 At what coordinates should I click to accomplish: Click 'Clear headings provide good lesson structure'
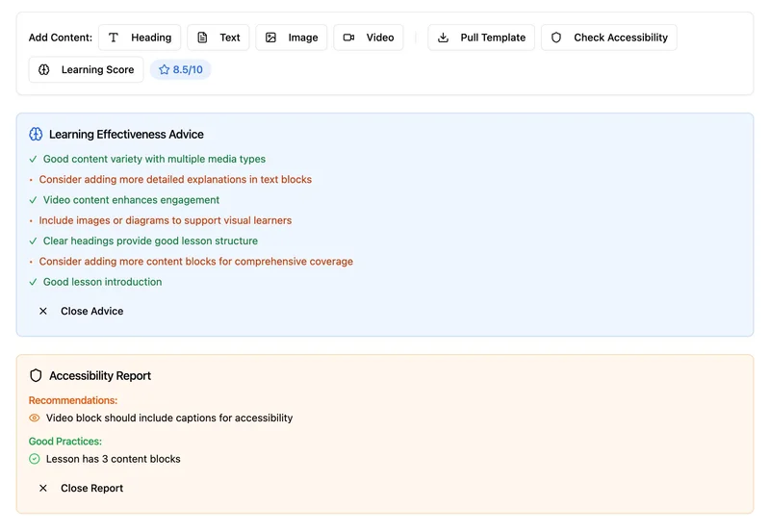(150, 241)
